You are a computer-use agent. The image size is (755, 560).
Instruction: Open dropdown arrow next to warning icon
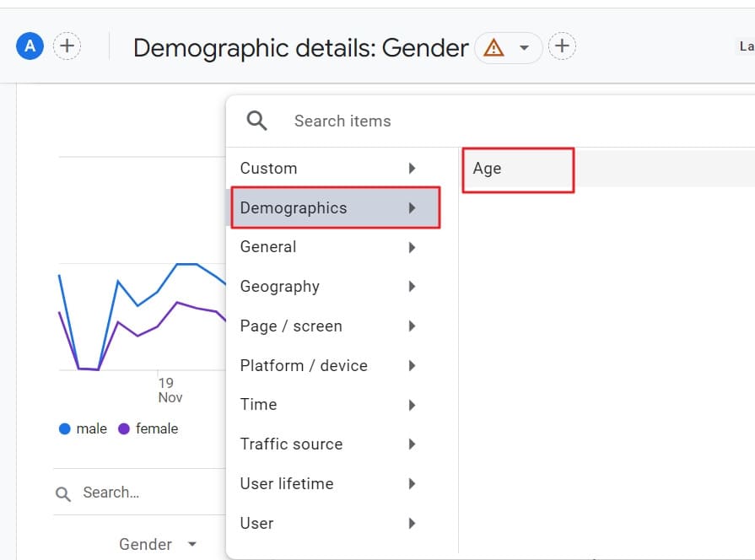pos(524,48)
